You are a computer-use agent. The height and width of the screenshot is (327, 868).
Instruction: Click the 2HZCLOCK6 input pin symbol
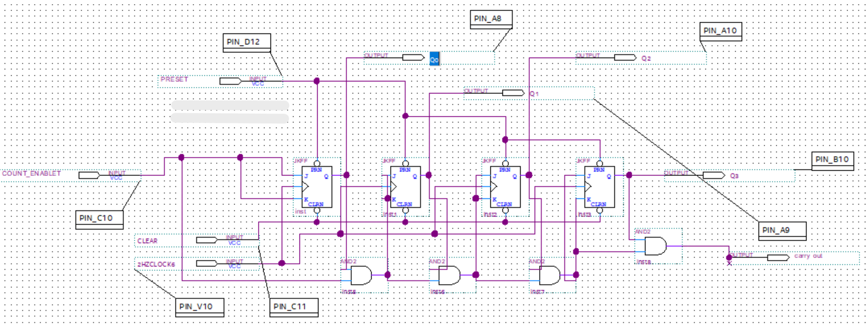tap(207, 264)
